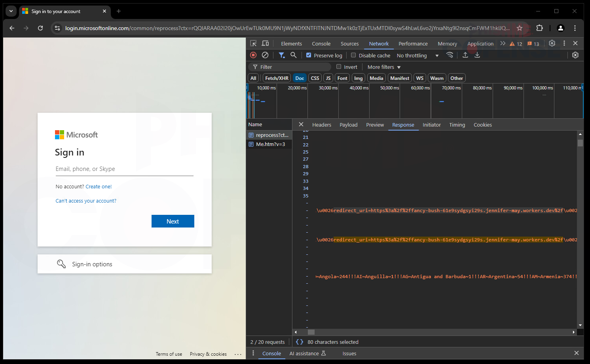Open the Preview request tab
The image size is (590, 364).
coord(375,125)
